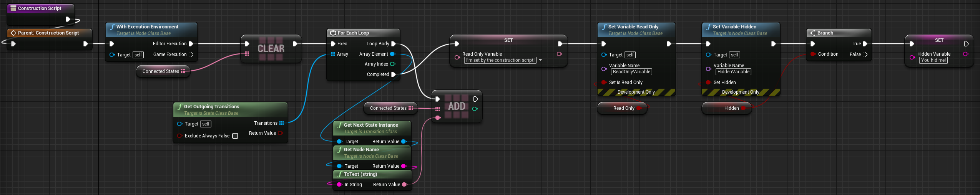Select the Transitions array output pin
This screenshot has height=195, width=980.
(x=282, y=123)
